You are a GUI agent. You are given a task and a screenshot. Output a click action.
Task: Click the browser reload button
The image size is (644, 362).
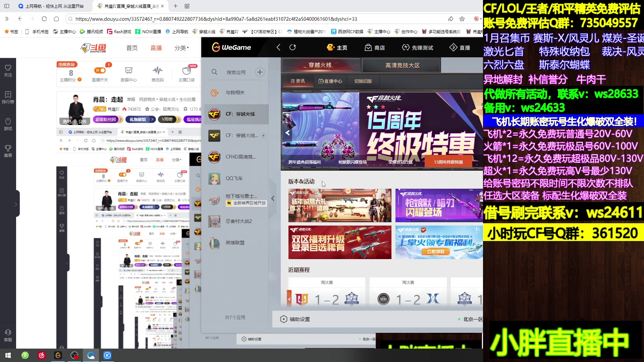pyautogui.click(x=44, y=19)
